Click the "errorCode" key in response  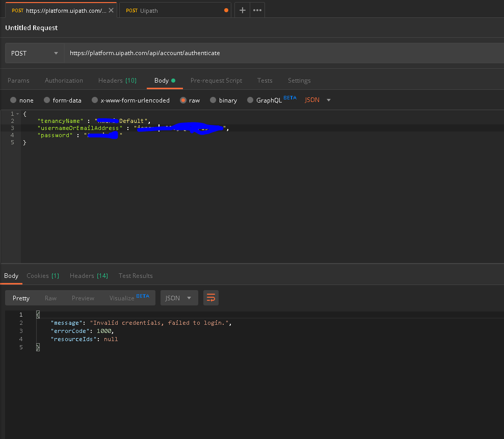pos(70,331)
